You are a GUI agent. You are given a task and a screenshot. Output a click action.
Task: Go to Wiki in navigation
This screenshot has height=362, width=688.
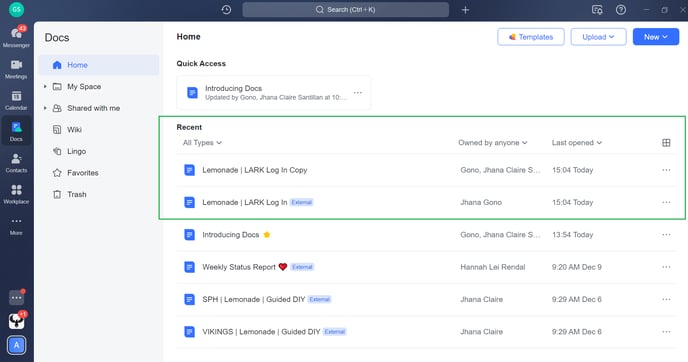coord(74,129)
